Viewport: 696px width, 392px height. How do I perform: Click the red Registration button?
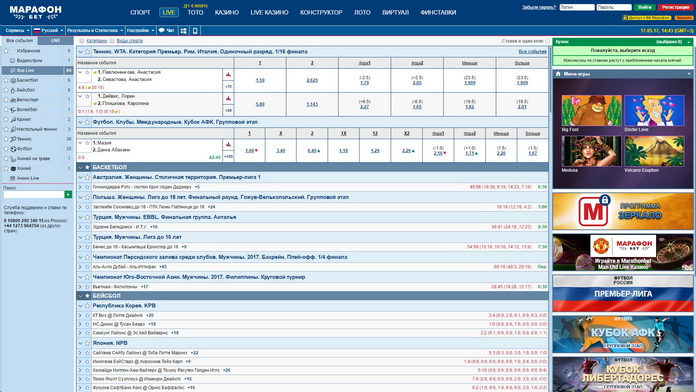pyautogui.click(x=675, y=7)
